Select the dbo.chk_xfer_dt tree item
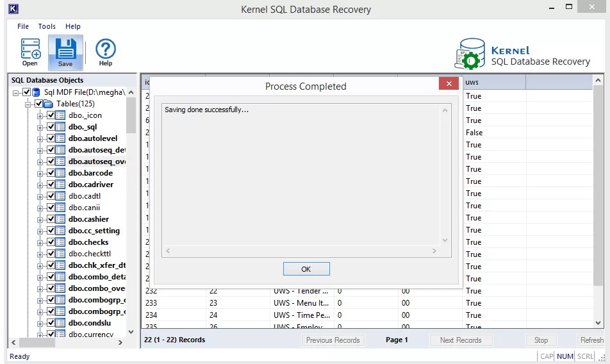This screenshot has width=610, height=364. pyautogui.click(x=97, y=265)
